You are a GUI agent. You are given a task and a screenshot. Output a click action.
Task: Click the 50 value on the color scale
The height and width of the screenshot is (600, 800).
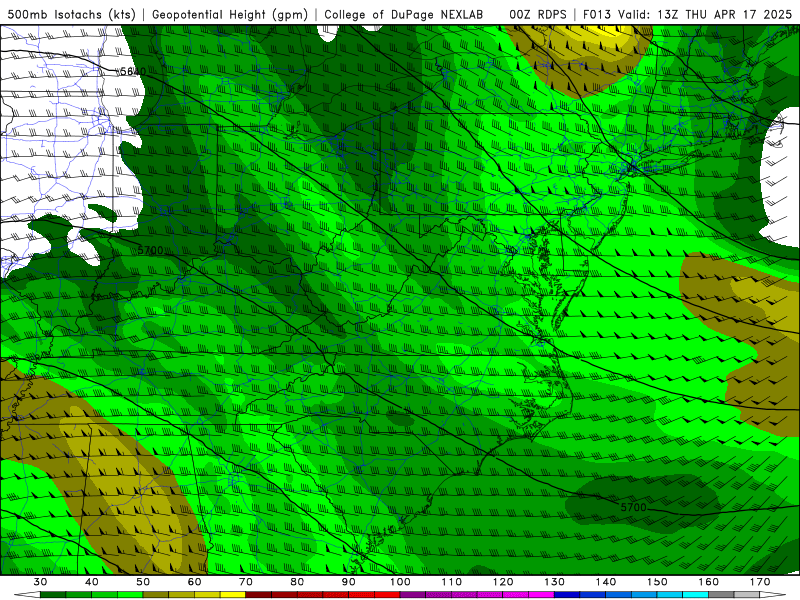pos(143,582)
